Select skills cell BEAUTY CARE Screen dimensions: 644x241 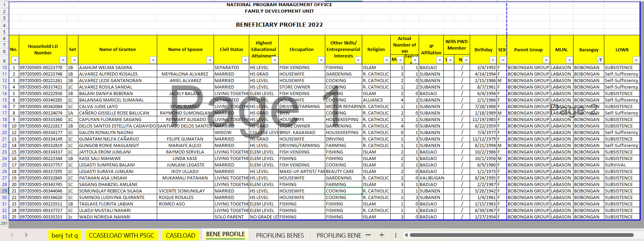pos(343,171)
